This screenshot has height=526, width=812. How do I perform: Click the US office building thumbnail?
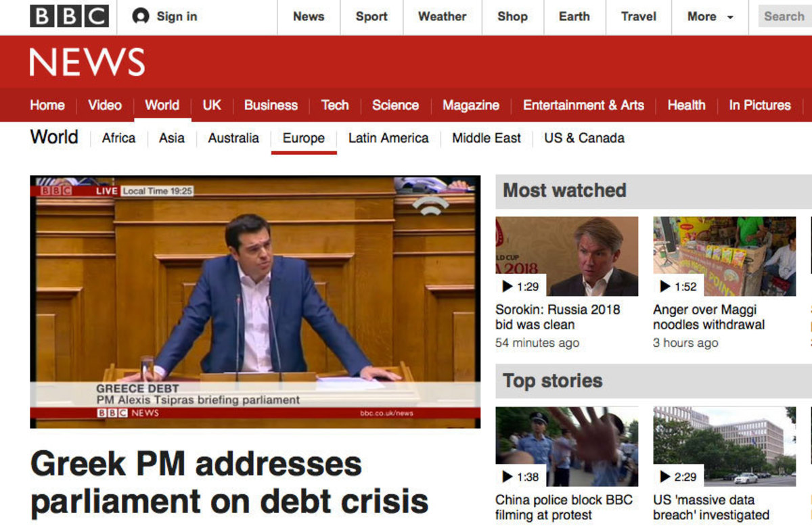tap(725, 446)
